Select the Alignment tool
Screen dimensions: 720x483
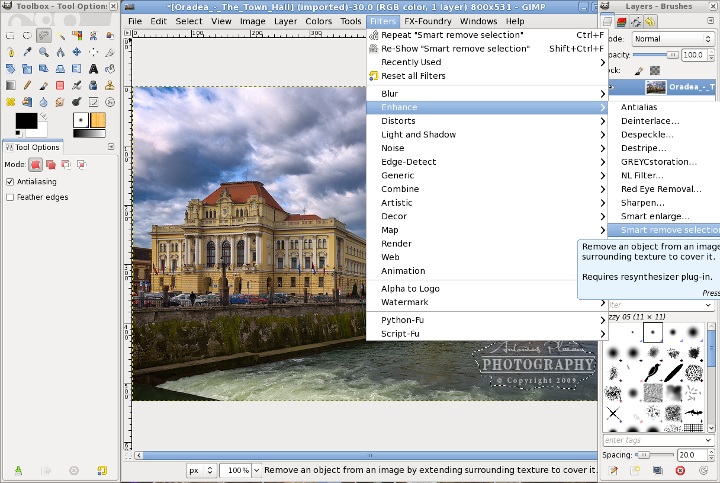[x=93, y=52]
